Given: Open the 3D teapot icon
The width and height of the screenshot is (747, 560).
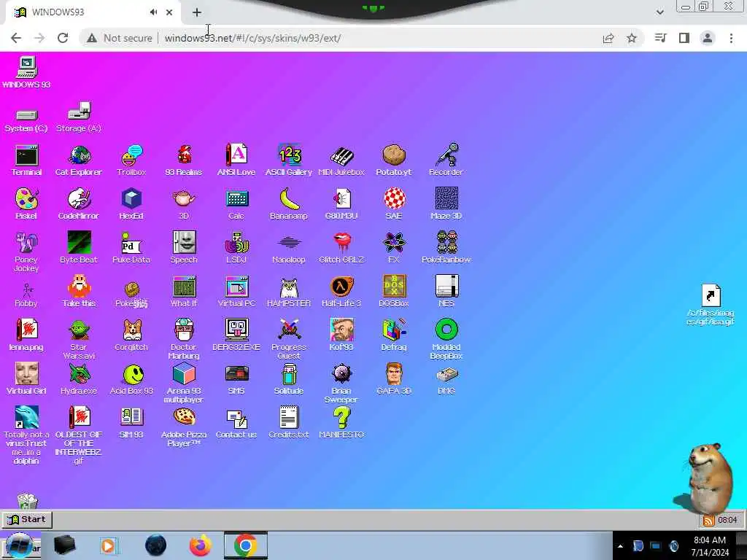Looking at the screenshot, I should (x=184, y=198).
